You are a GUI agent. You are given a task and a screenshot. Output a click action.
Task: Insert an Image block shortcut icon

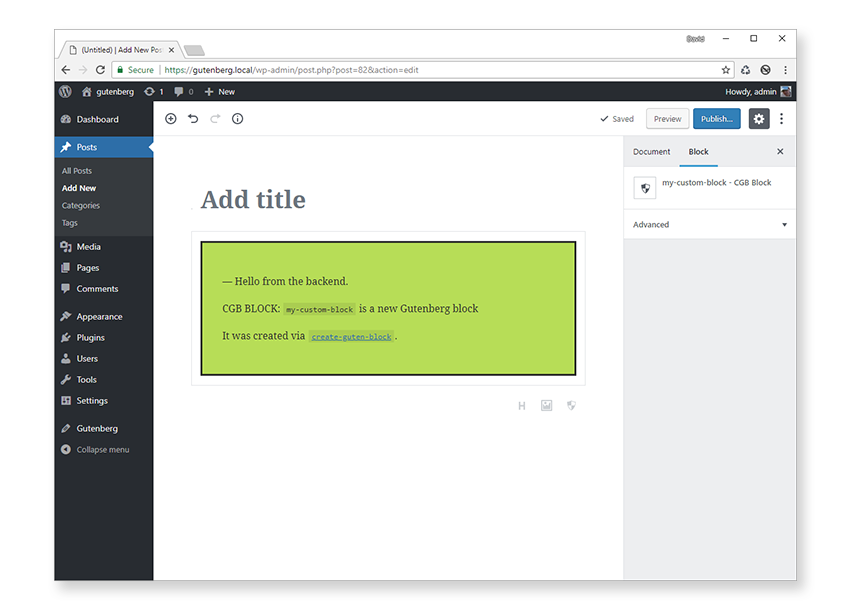546,406
